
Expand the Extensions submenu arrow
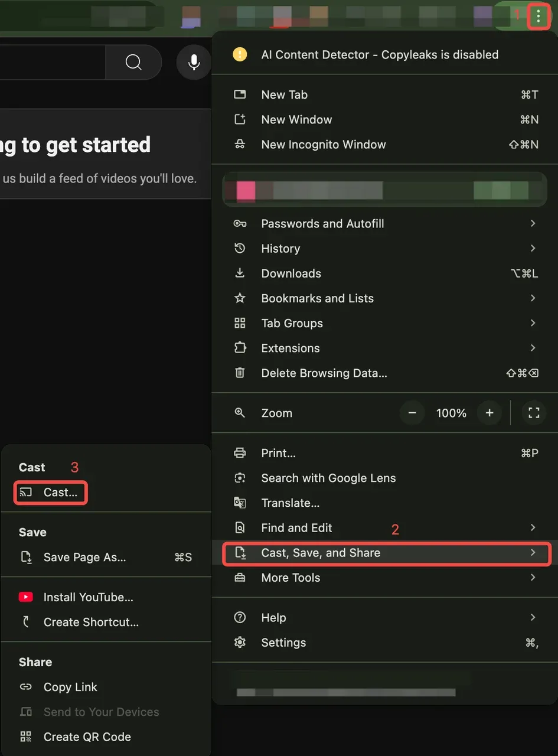pos(533,348)
